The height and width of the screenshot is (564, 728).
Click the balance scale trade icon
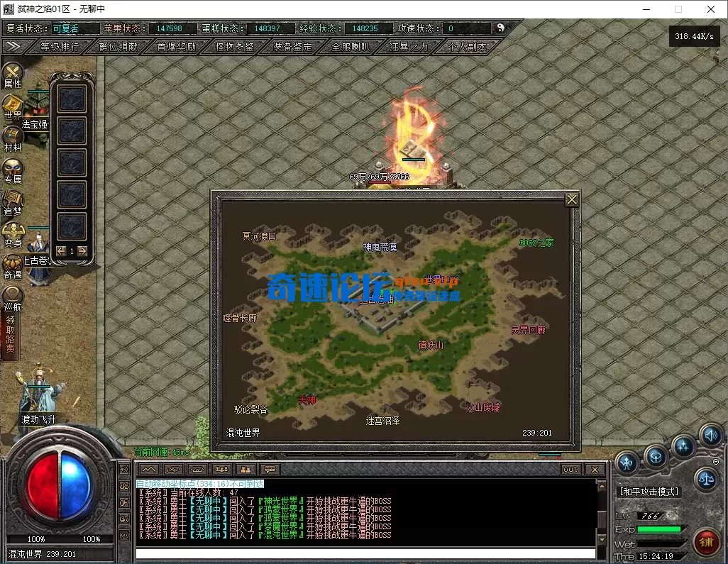click(x=706, y=480)
